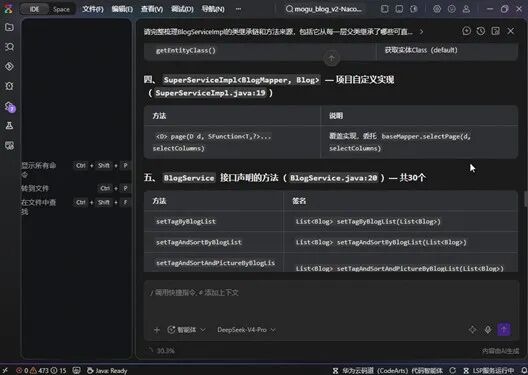Send the message with purple arrow button

click(x=504, y=329)
